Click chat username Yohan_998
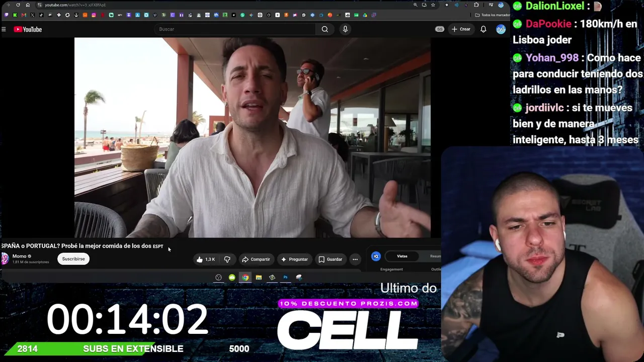The image size is (644, 362). [x=552, y=58]
